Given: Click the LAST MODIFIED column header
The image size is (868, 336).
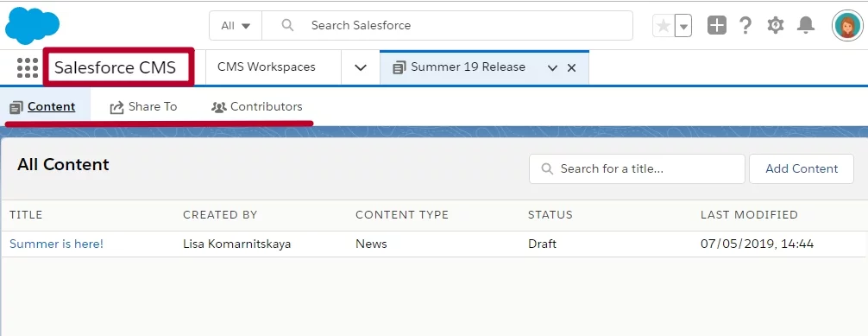Looking at the screenshot, I should tap(750, 214).
